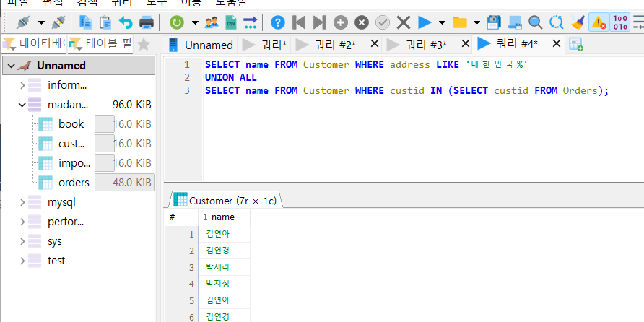The width and height of the screenshot is (644, 322).
Task: Collapse the madan... database node
Action: point(22,105)
